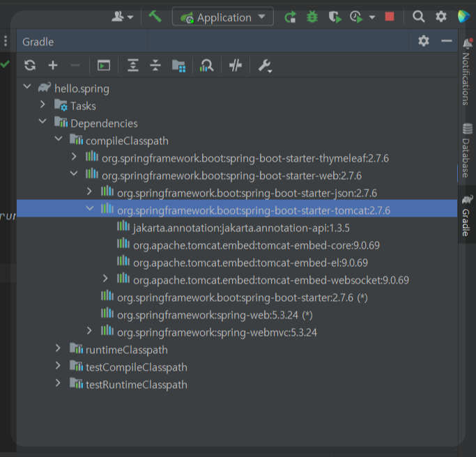The width and height of the screenshot is (476, 457).
Task: Collapse the Dependencies node
Action: pyautogui.click(x=43, y=121)
